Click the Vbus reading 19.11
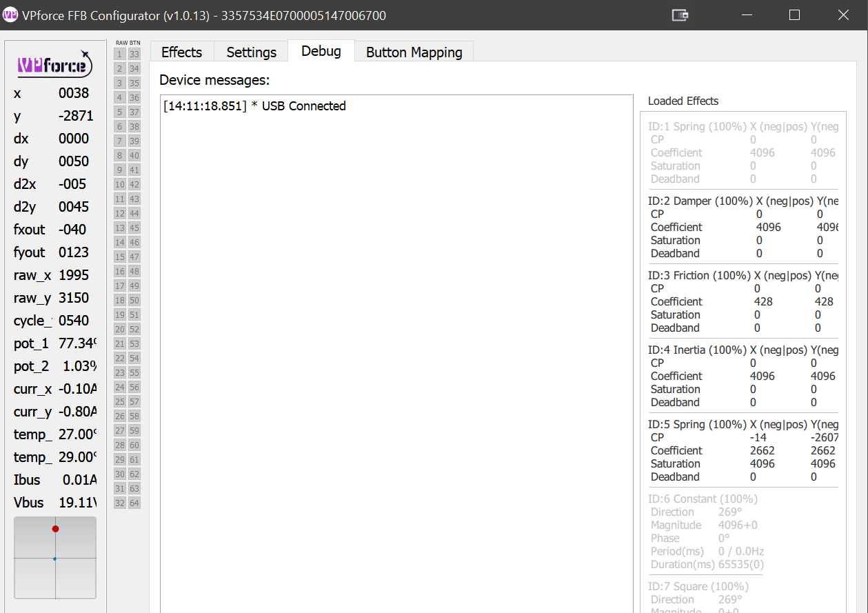Image resolution: width=868 pixels, height=613 pixels. [x=77, y=503]
